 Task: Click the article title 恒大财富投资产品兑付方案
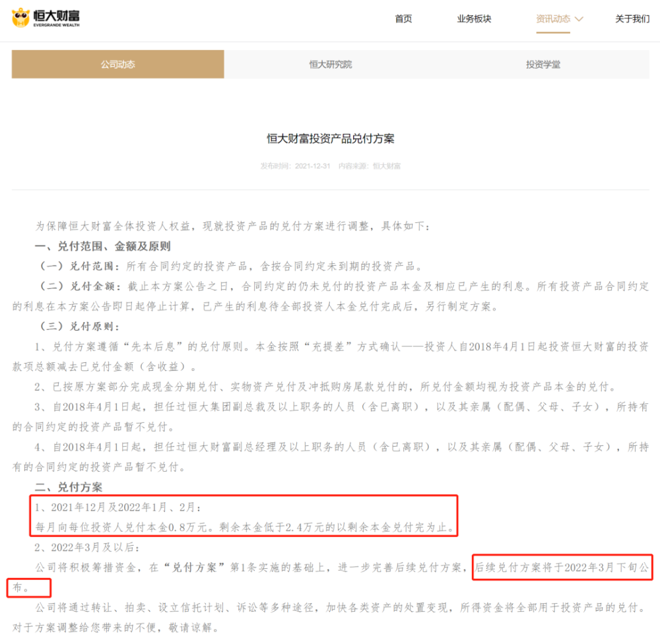[331, 139]
